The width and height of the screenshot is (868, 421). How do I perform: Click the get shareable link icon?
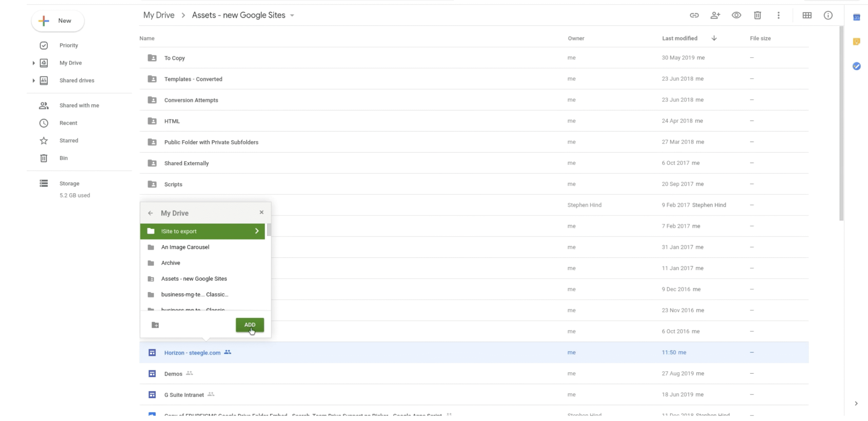pyautogui.click(x=694, y=15)
